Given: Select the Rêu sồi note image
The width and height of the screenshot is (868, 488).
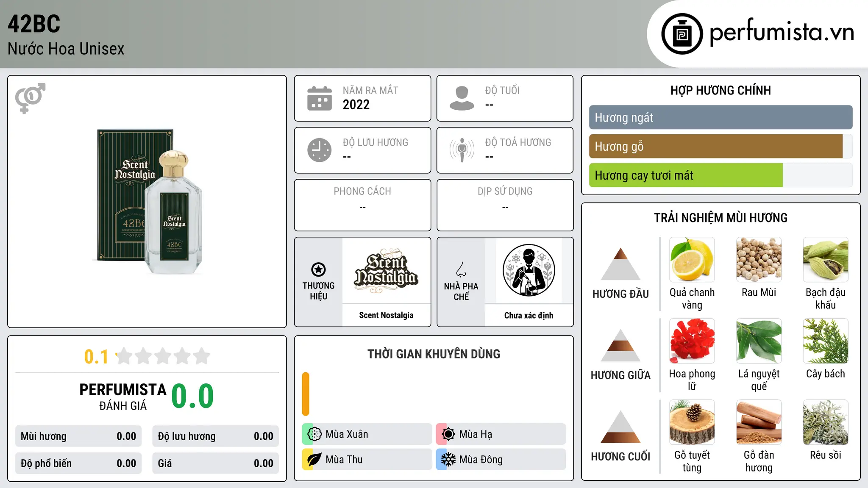Looking at the screenshot, I should pyautogui.click(x=826, y=422).
